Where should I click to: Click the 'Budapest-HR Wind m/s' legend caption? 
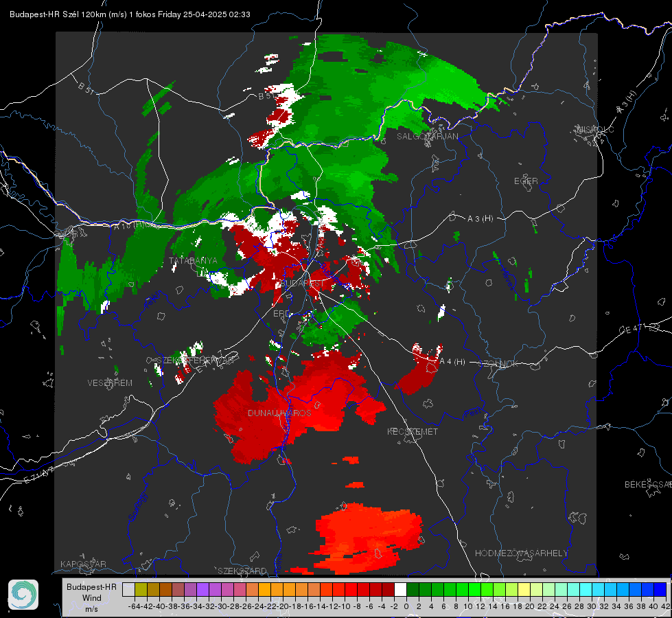coord(91,597)
